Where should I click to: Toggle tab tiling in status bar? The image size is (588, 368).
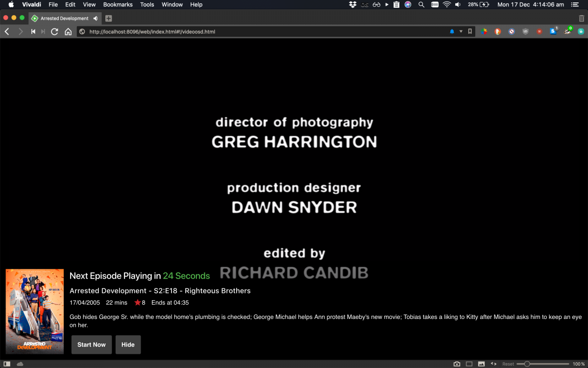pyautogui.click(x=469, y=364)
